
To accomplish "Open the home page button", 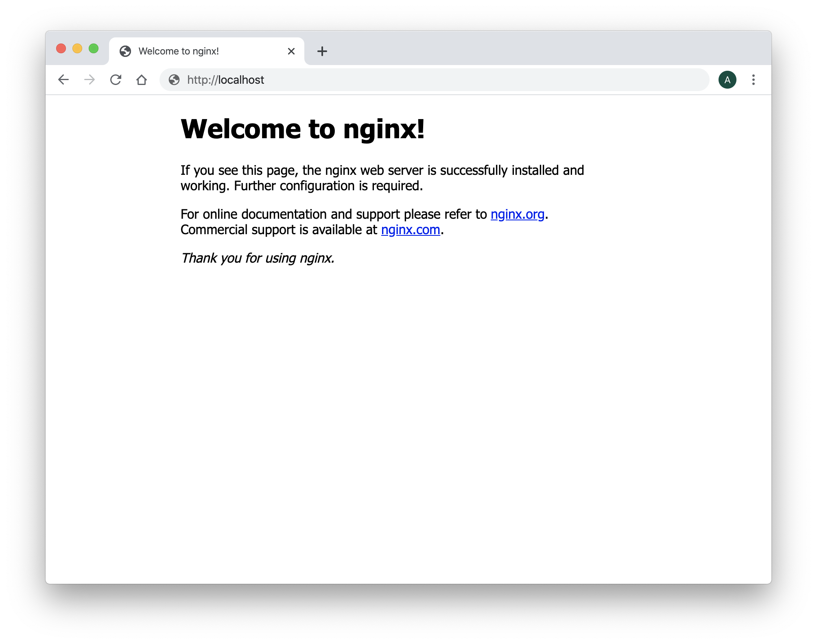I will [x=142, y=80].
